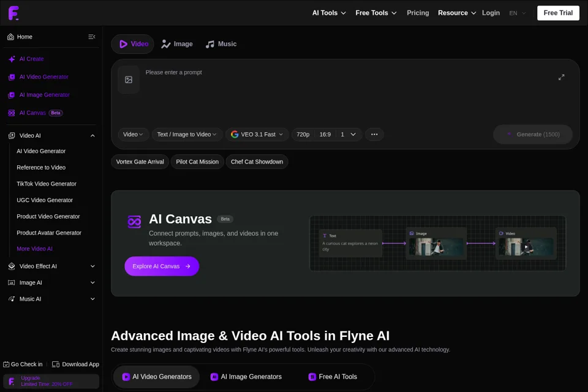Click the Upgrade banner logo icon
Image resolution: width=588 pixels, height=392 pixels.
pos(12,382)
